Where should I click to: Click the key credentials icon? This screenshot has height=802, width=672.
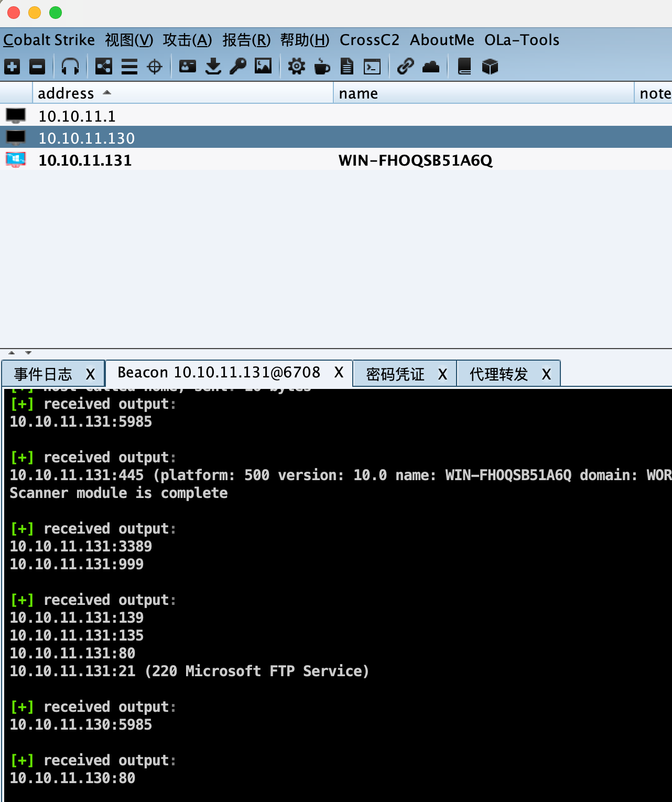coord(238,67)
